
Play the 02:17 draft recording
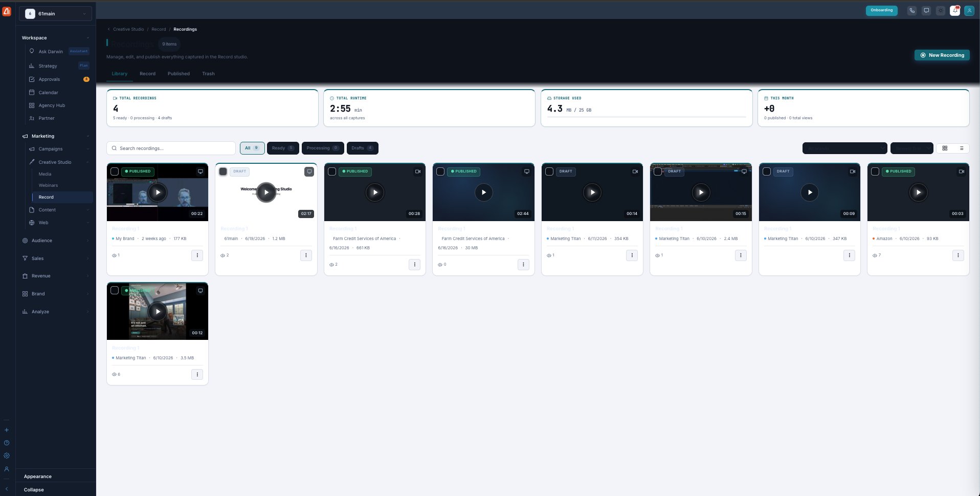pyautogui.click(x=266, y=192)
